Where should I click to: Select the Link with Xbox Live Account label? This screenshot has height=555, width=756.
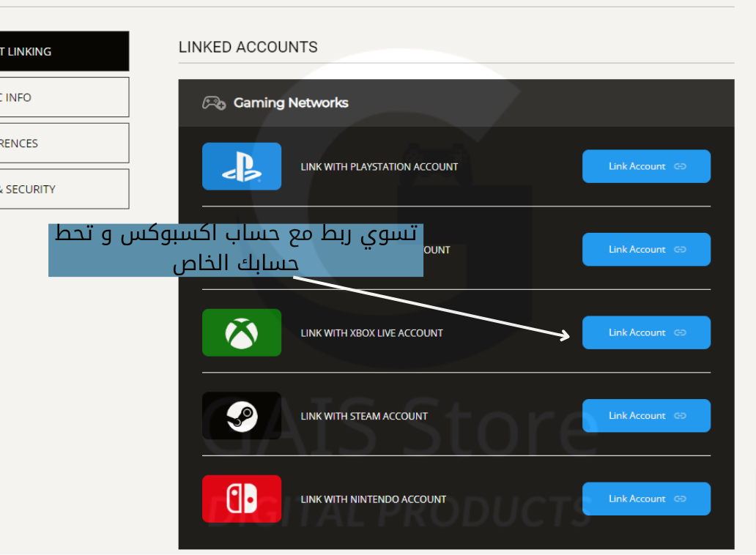coord(371,333)
